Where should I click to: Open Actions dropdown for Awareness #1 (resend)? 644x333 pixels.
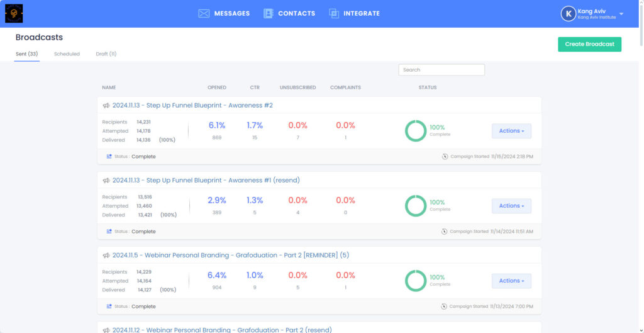point(511,206)
